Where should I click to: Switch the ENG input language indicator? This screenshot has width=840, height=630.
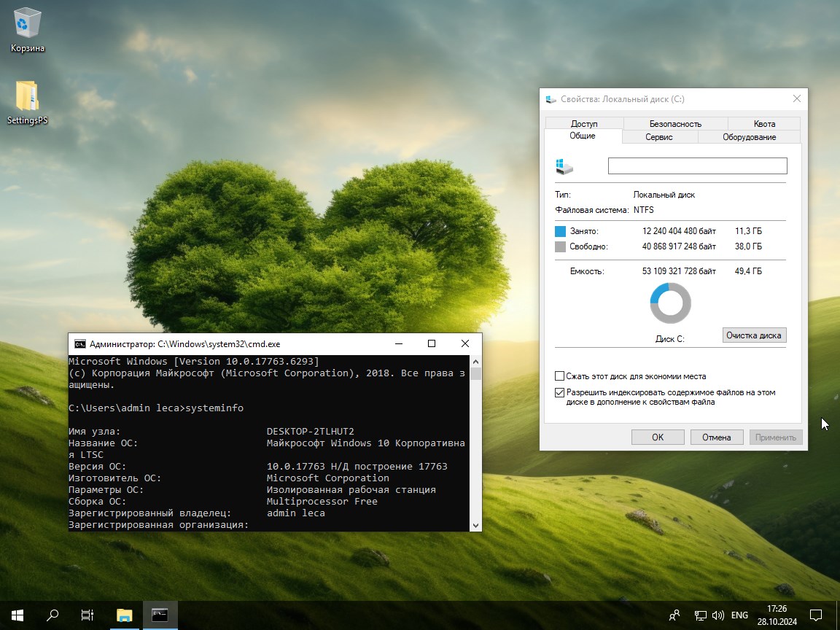click(x=739, y=615)
